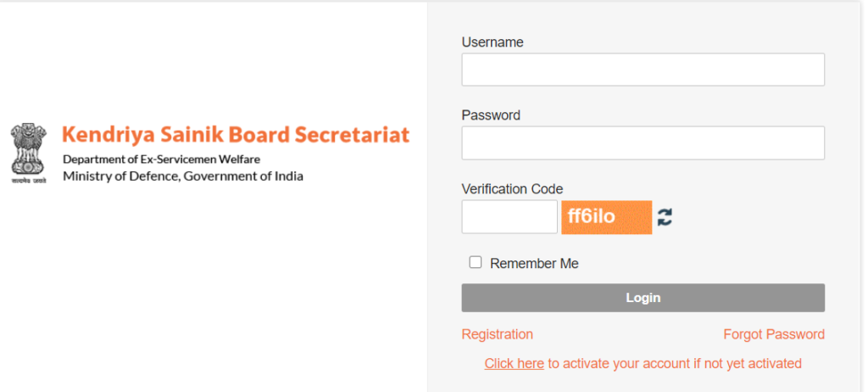868x392 pixels.
Task: Click the Password field label
Action: 491,115
